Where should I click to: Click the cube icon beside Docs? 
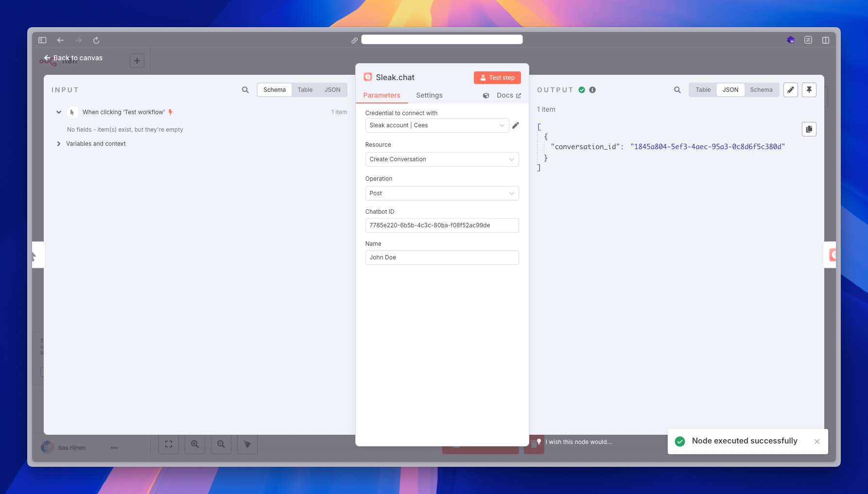(x=486, y=96)
